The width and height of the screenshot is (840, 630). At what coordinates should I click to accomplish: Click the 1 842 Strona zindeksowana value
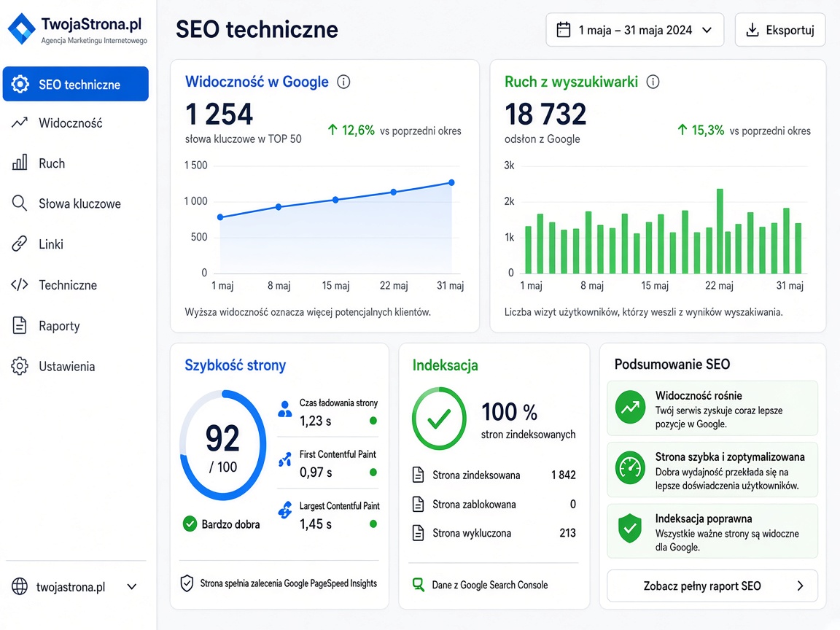[x=564, y=475]
